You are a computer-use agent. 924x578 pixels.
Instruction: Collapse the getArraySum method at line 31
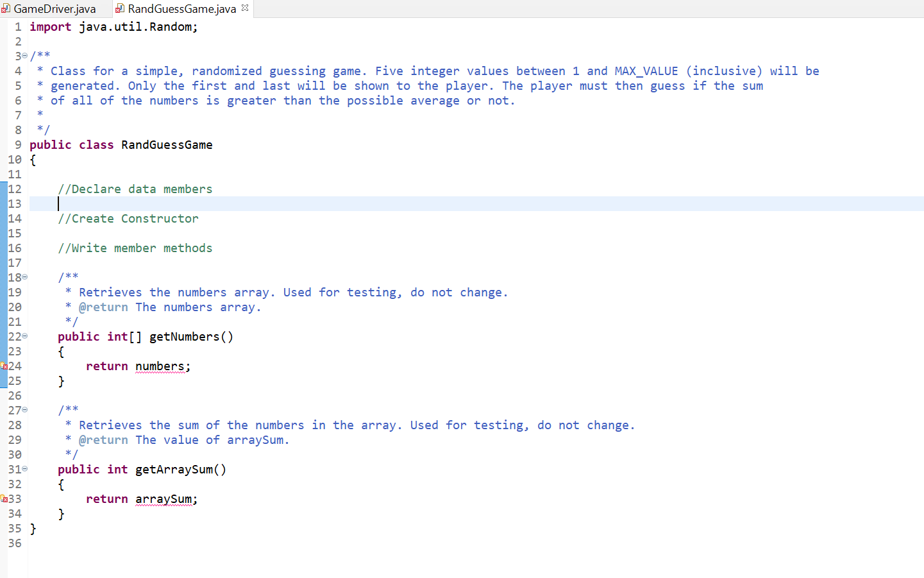pos(24,469)
